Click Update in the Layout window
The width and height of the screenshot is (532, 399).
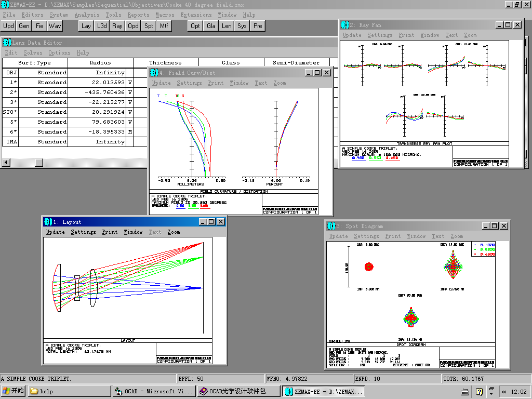55,232
